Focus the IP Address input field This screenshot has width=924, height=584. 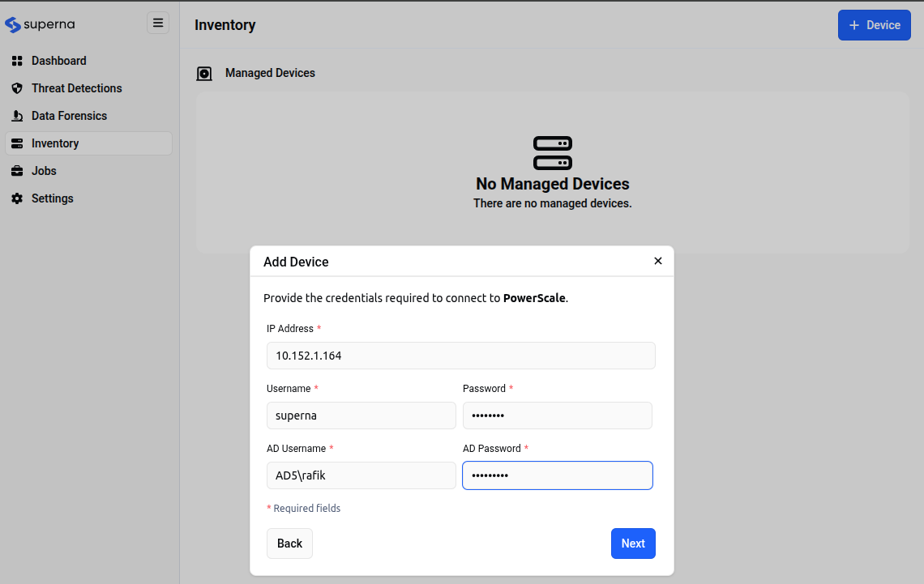click(x=460, y=356)
